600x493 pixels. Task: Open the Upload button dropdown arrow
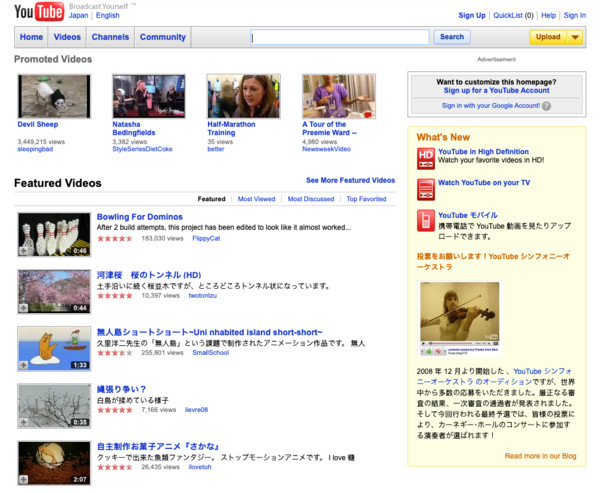(574, 37)
